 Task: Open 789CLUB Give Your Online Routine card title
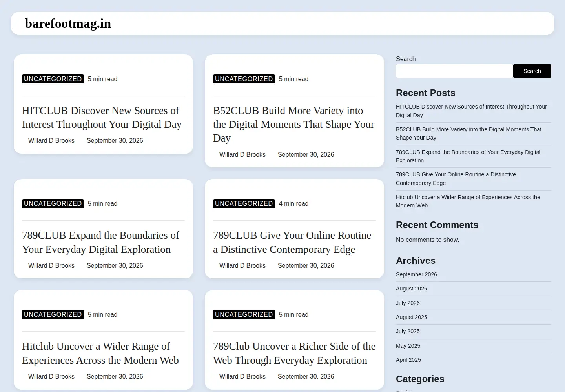(x=292, y=242)
